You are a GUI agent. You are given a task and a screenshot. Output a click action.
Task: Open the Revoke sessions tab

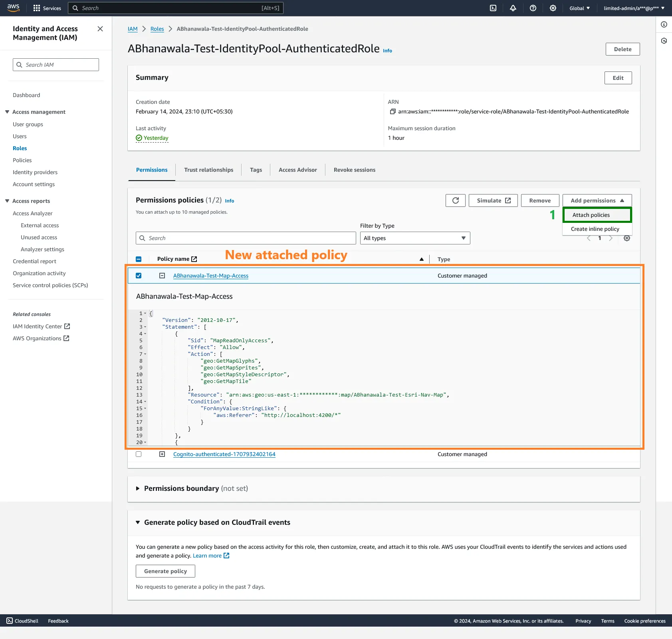coord(355,170)
